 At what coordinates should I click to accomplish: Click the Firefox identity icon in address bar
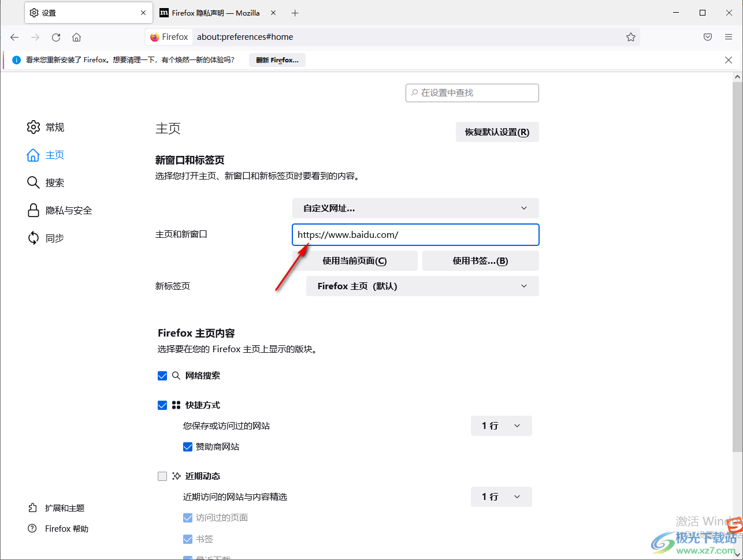coord(169,37)
